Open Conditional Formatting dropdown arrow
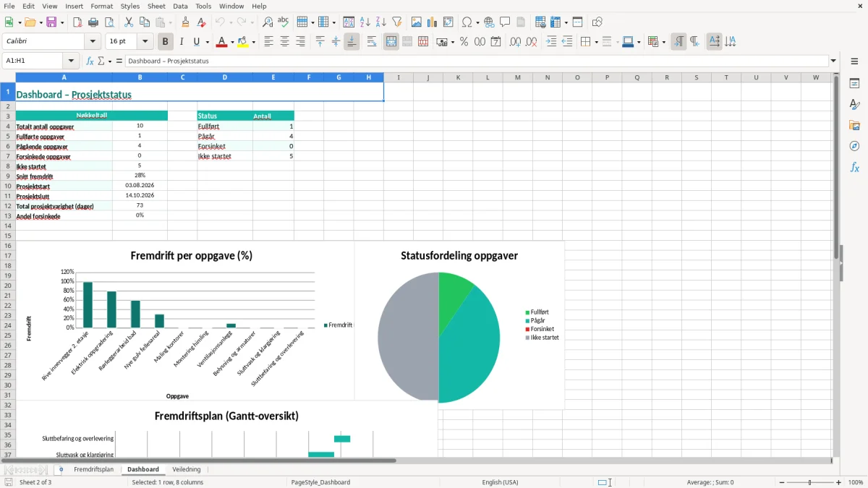This screenshot has width=868, height=488. pos(663,42)
